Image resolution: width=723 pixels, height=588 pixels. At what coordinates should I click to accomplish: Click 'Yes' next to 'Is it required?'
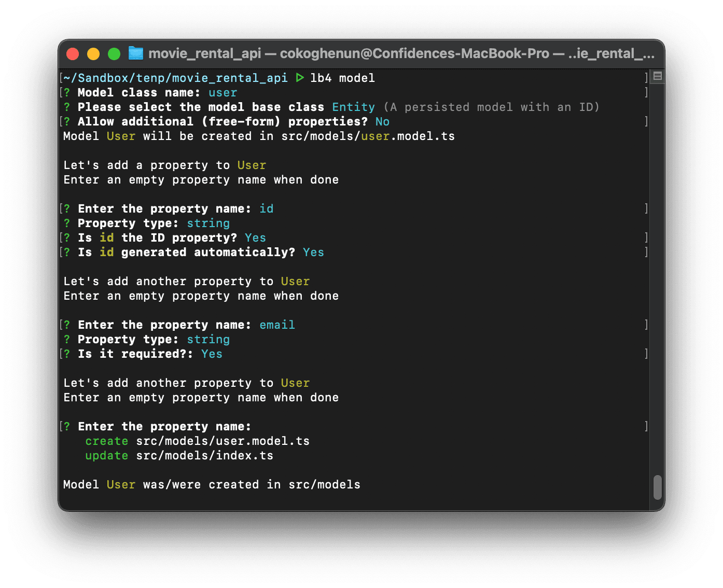212,354
